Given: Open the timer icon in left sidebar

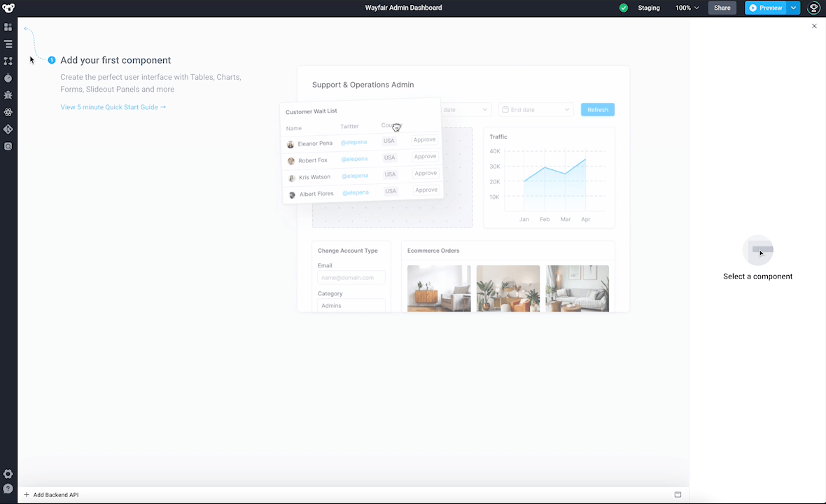Looking at the screenshot, I should (x=8, y=78).
